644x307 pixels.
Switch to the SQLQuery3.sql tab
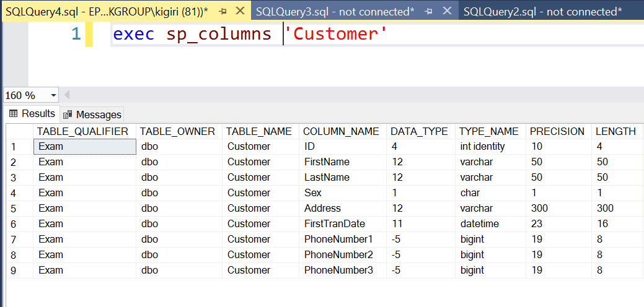pos(335,12)
